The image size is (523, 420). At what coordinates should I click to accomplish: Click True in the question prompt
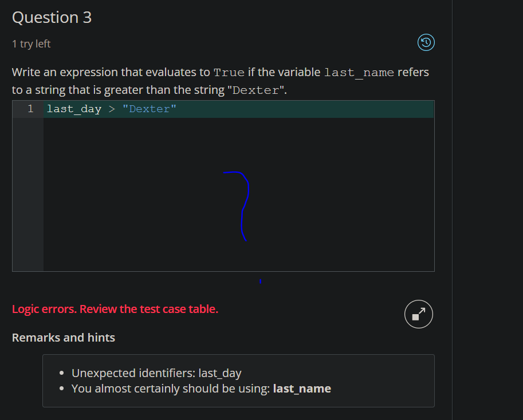[229, 72]
